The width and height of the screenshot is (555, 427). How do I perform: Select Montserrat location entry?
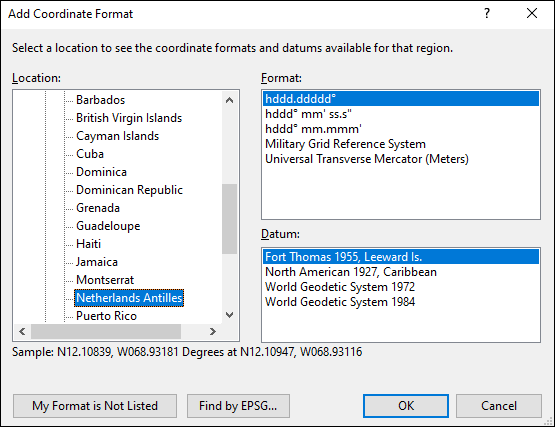[x=105, y=280]
